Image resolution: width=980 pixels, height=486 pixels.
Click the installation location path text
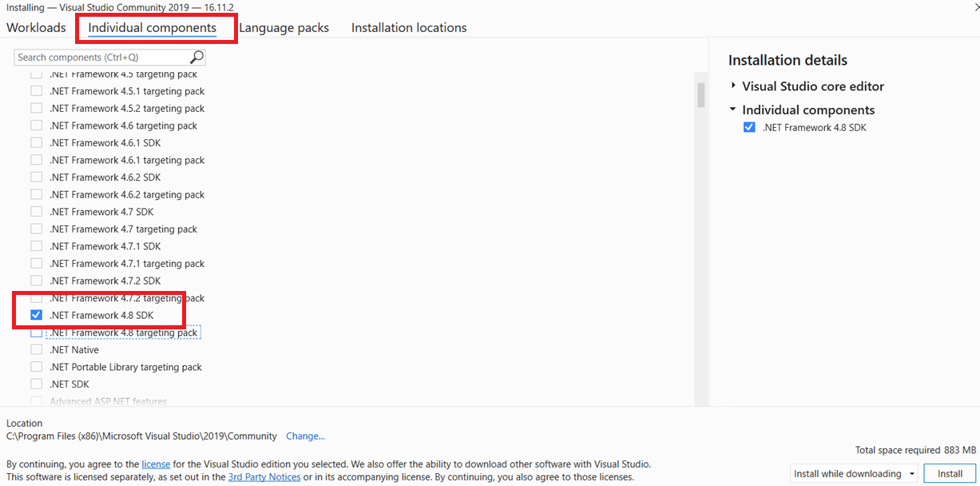[141, 436]
